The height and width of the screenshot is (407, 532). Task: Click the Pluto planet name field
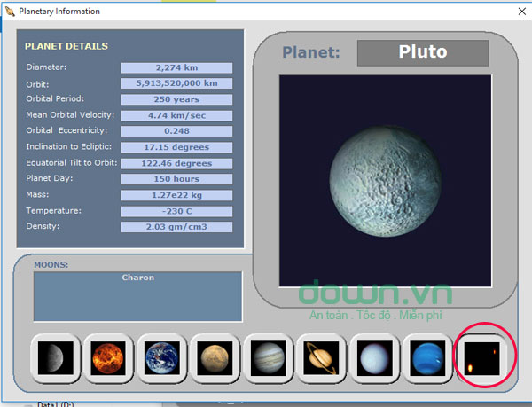click(x=423, y=52)
